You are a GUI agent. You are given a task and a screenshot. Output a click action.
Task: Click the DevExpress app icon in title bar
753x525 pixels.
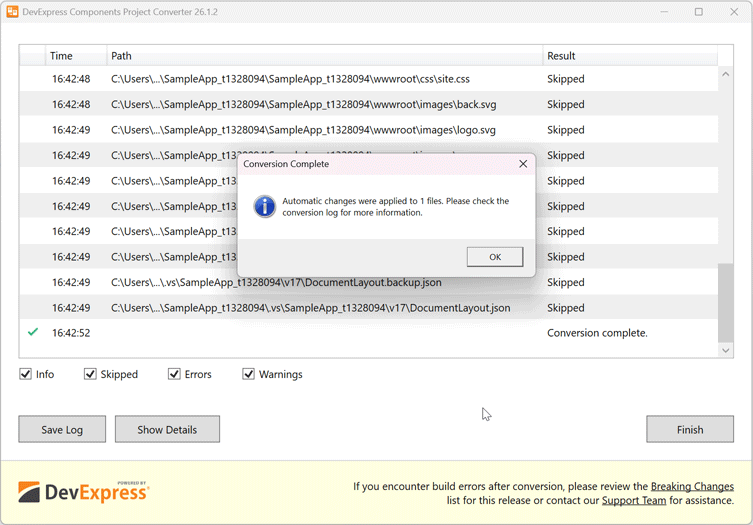(12, 12)
